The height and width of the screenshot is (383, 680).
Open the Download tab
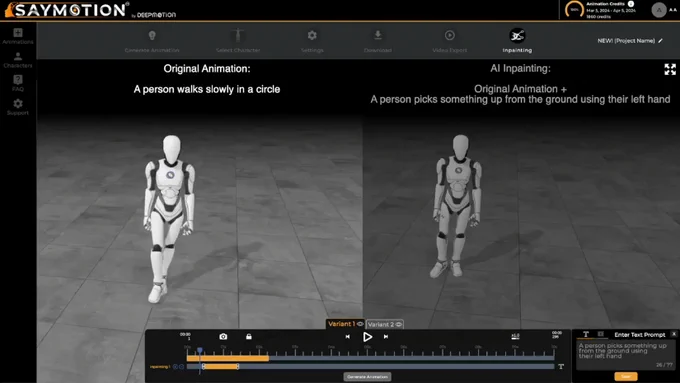point(378,42)
